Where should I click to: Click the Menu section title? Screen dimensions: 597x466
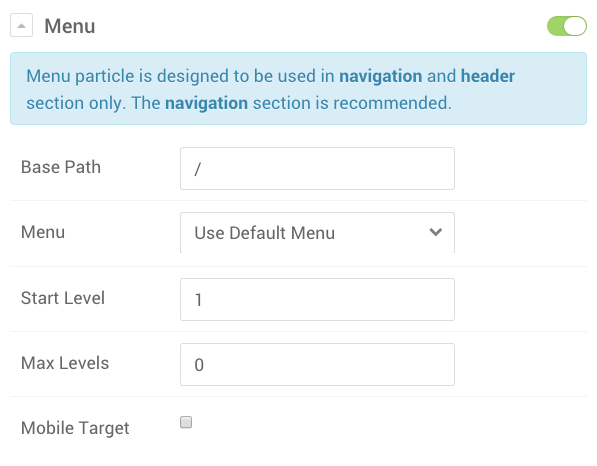(70, 26)
